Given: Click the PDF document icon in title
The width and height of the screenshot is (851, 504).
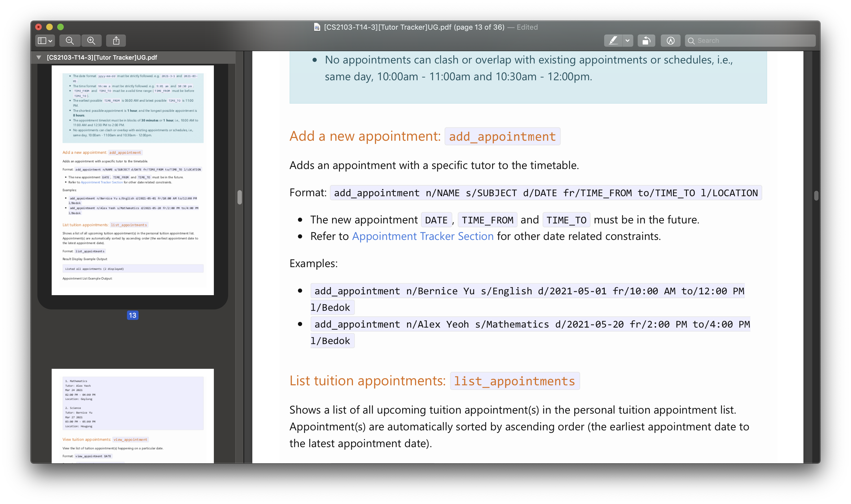Looking at the screenshot, I should pyautogui.click(x=317, y=27).
